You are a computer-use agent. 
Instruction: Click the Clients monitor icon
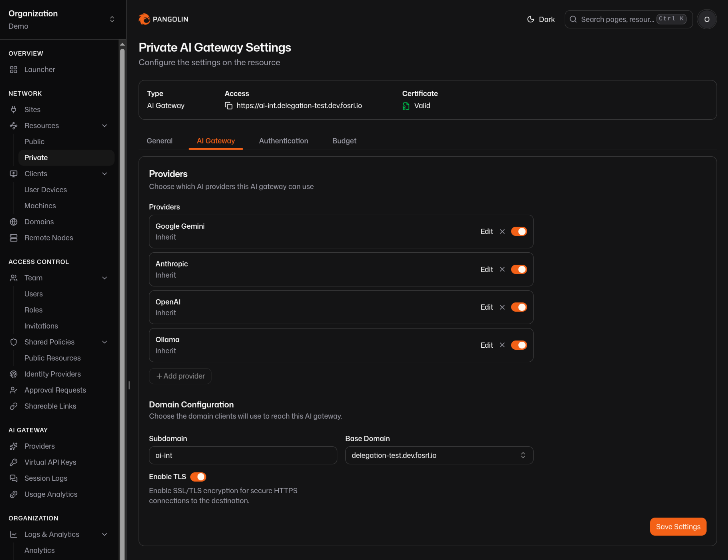[13, 174]
